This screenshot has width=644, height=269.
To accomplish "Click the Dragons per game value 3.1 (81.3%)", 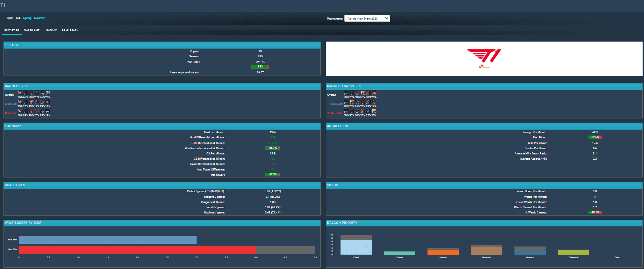I will [273, 197].
